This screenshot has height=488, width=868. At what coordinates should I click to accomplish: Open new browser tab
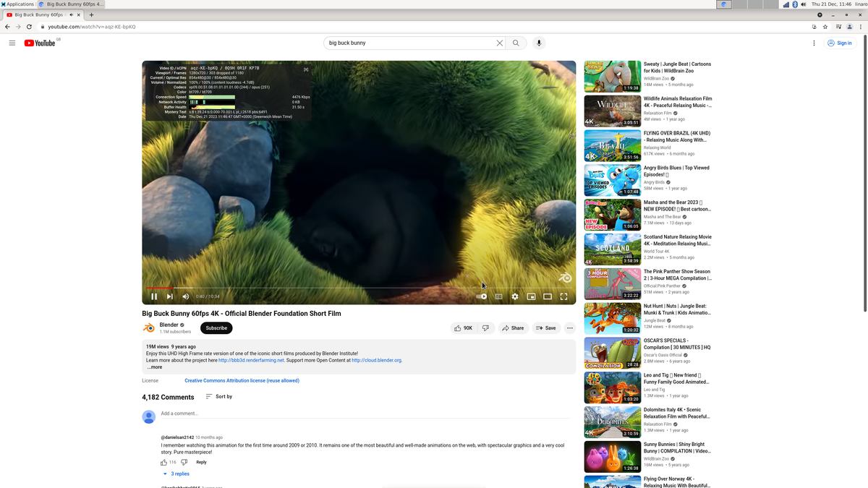92,15
